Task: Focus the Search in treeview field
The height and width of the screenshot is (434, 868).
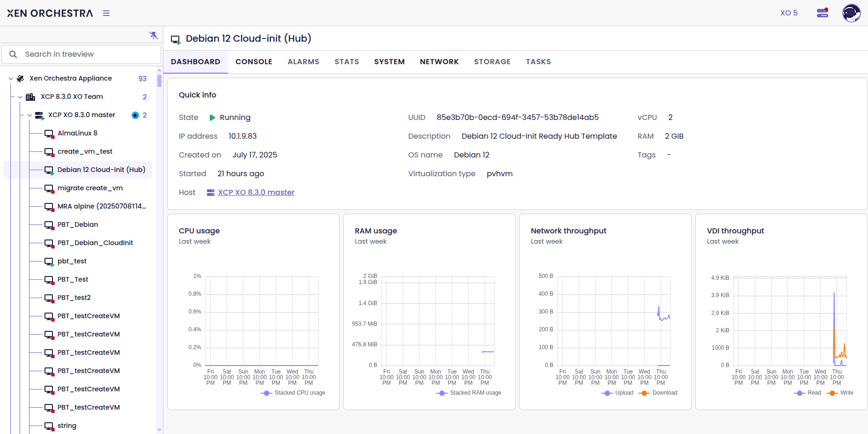Action: 81,54
